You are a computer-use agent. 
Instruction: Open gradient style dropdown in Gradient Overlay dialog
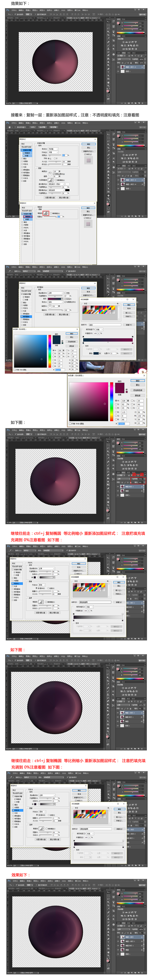coord(56,302)
